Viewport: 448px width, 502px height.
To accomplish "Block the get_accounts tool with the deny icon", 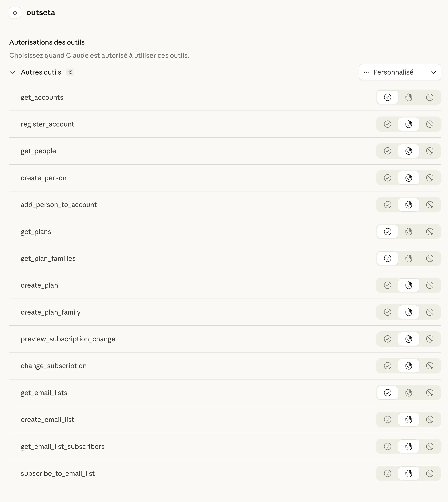I will [430, 97].
